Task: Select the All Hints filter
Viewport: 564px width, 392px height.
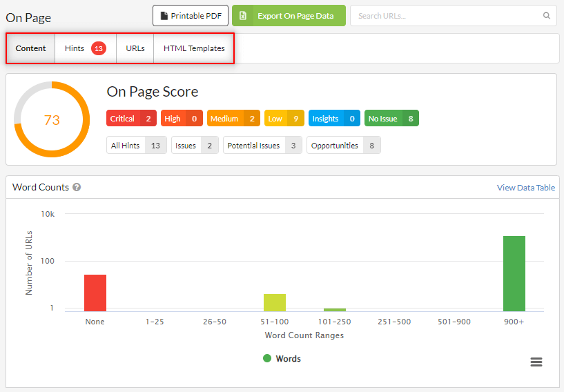Action: pyautogui.click(x=137, y=146)
